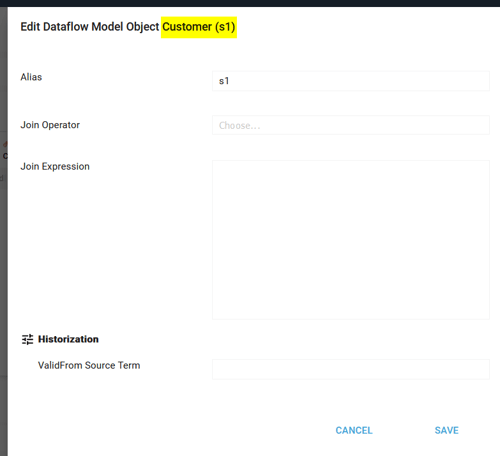The width and height of the screenshot is (500, 456).
Task: Focus the ValidFrom Source Term field
Action: point(351,369)
